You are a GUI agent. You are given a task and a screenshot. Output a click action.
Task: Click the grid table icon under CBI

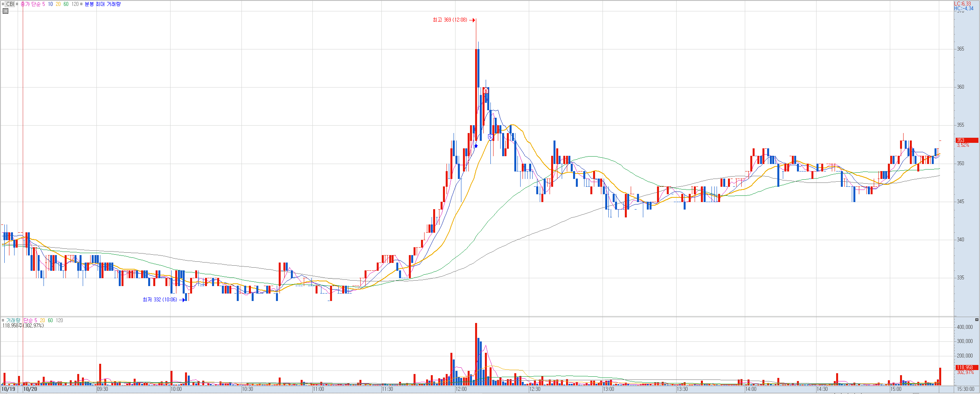point(5,11)
